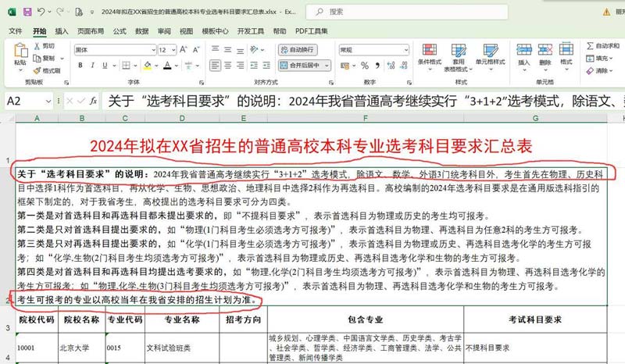625x364 pixels.
Task: Toggle align right
Action: point(241,65)
